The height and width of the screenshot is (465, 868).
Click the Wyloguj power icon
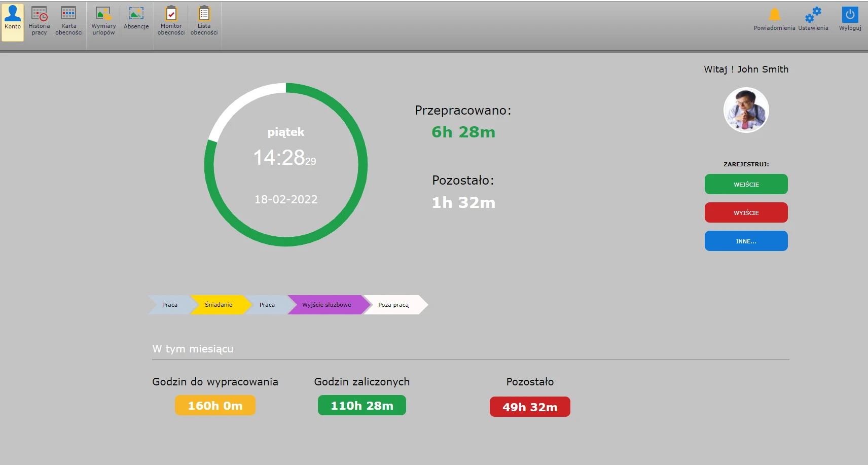(x=850, y=15)
